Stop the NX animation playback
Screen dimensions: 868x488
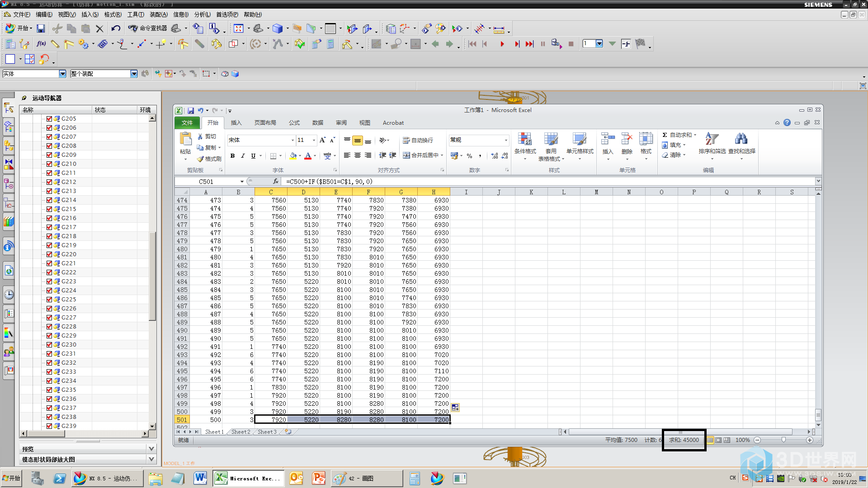coord(571,44)
